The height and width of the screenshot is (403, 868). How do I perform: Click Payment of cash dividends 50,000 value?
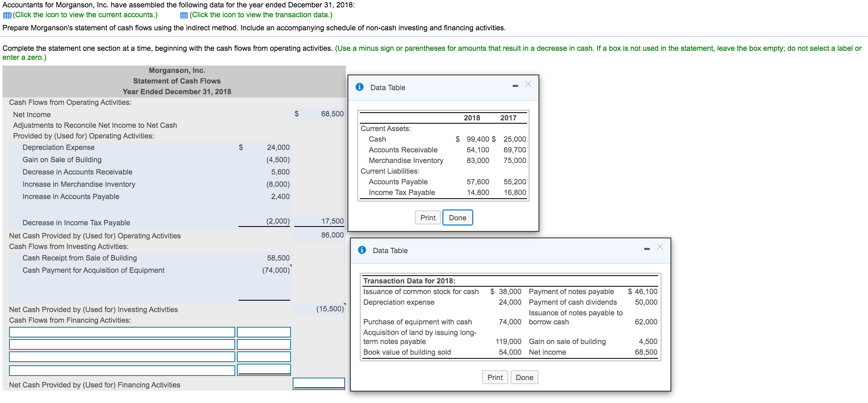[646, 302]
